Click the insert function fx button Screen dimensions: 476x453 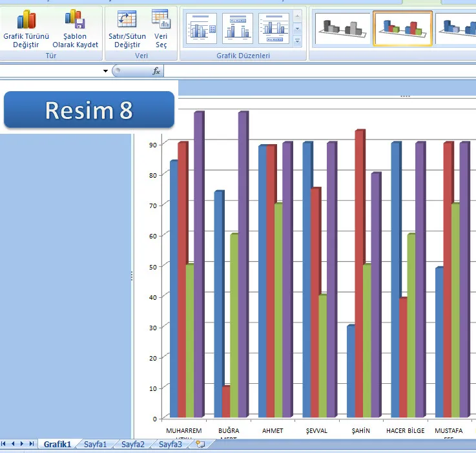156,71
